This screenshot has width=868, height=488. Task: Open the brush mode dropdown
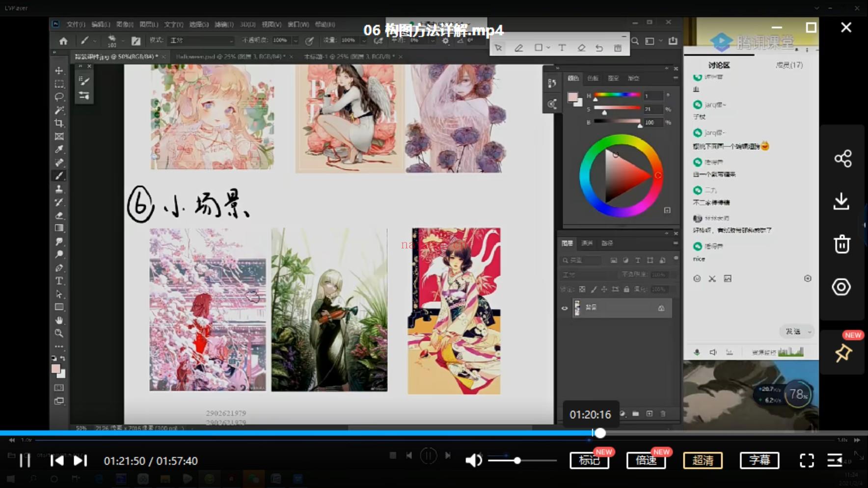point(201,40)
